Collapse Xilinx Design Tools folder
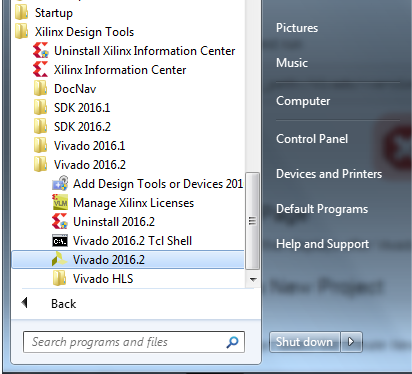This screenshot has height=374, width=412. [x=84, y=32]
